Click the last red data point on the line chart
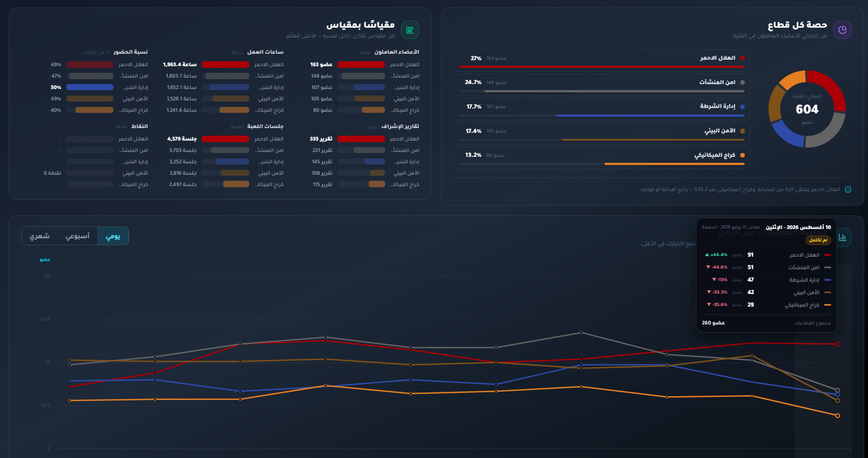This screenshot has width=868, height=458. [x=838, y=344]
